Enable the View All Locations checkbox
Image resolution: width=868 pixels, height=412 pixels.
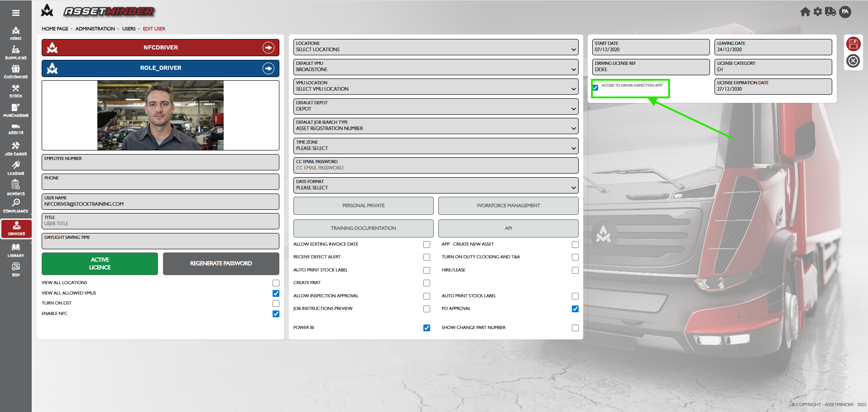pyautogui.click(x=276, y=283)
